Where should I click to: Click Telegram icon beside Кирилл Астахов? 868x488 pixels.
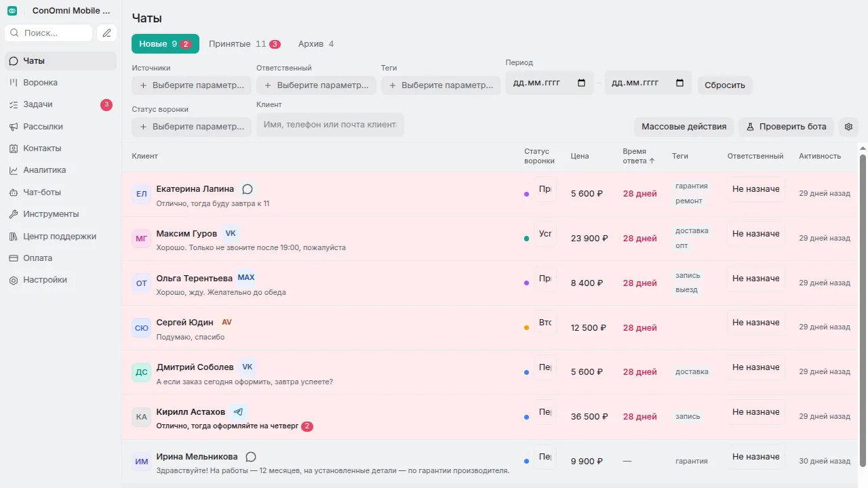238,411
